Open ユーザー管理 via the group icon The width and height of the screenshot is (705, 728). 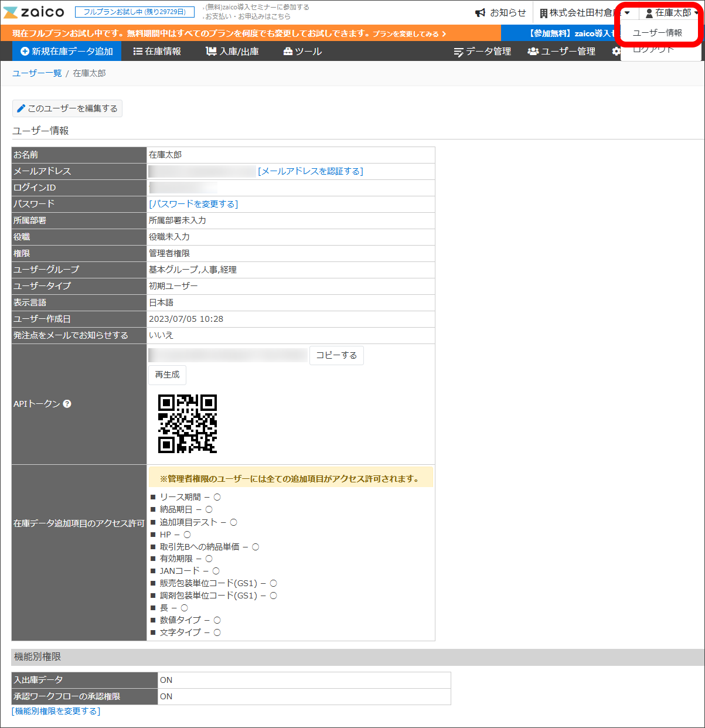point(533,51)
